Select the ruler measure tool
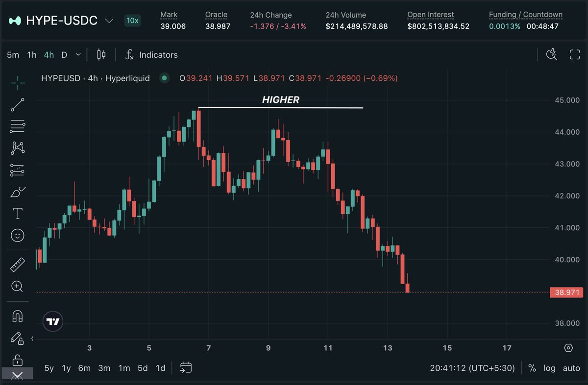This screenshot has width=588, height=385. (x=18, y=265)
